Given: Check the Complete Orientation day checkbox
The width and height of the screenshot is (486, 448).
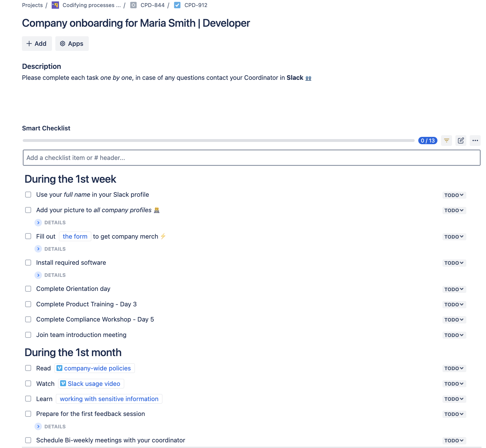Looking at the screenshot, I should [28, 289].
